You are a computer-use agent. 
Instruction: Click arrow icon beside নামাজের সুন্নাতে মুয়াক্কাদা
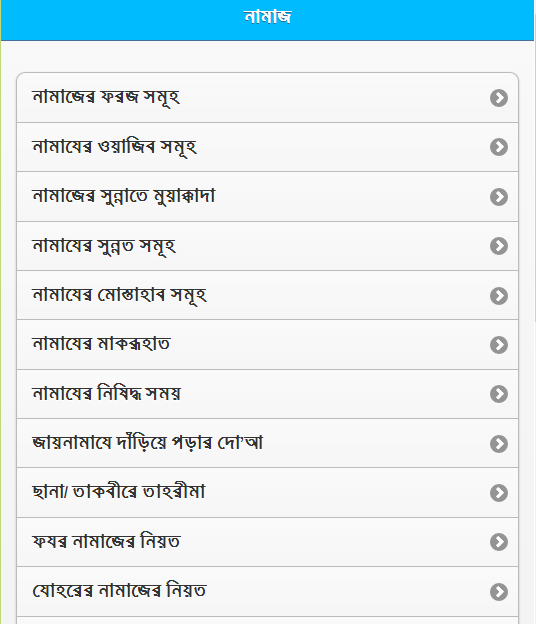click(499, 197)
